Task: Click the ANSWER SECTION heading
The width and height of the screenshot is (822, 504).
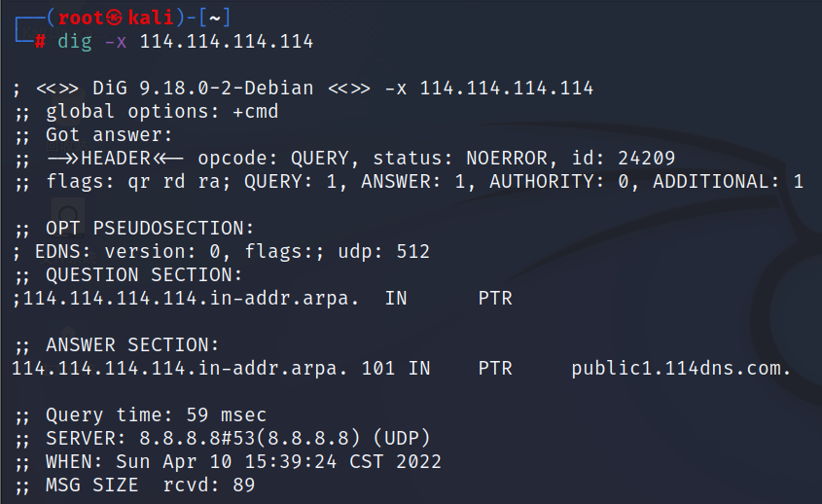Action: coord(132,345)
